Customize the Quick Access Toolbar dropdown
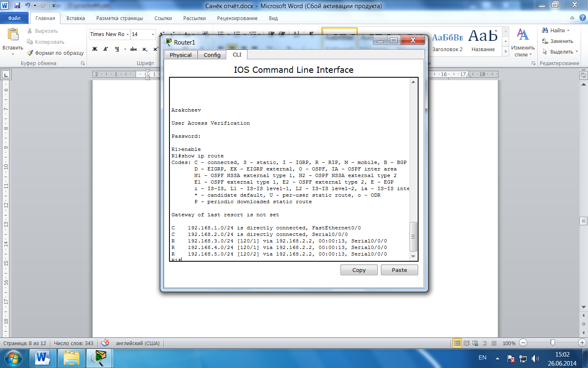588x368 pixels. click(x=53, y=6)
